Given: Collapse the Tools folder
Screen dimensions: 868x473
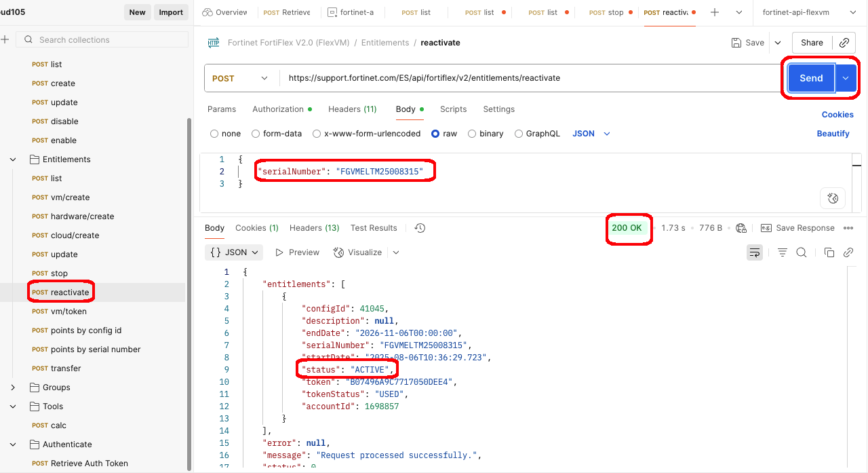Looking at the screenshot, I should 13,406.
